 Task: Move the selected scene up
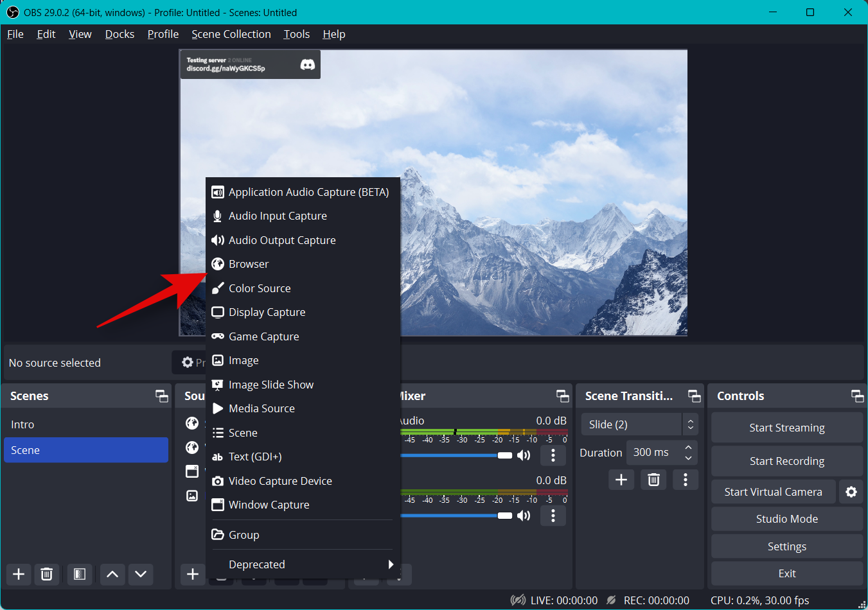tap(112, 574)
